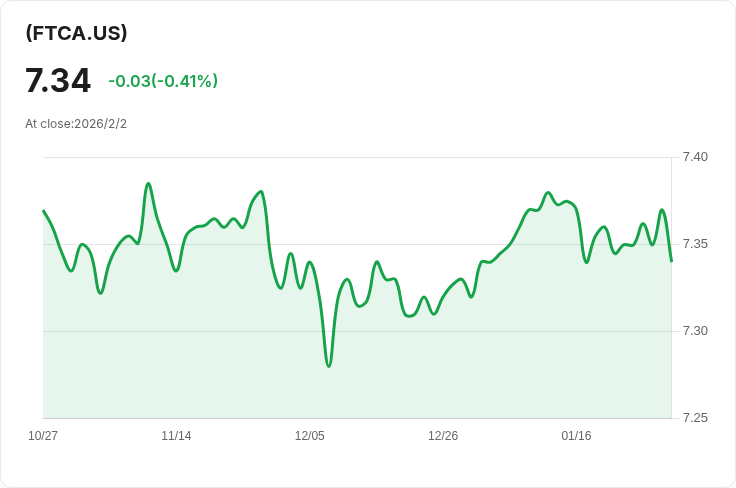Viewport: 736px width, 488px height.
Task: Click the lowest dip point near 12/05
Action: point(329,366)
